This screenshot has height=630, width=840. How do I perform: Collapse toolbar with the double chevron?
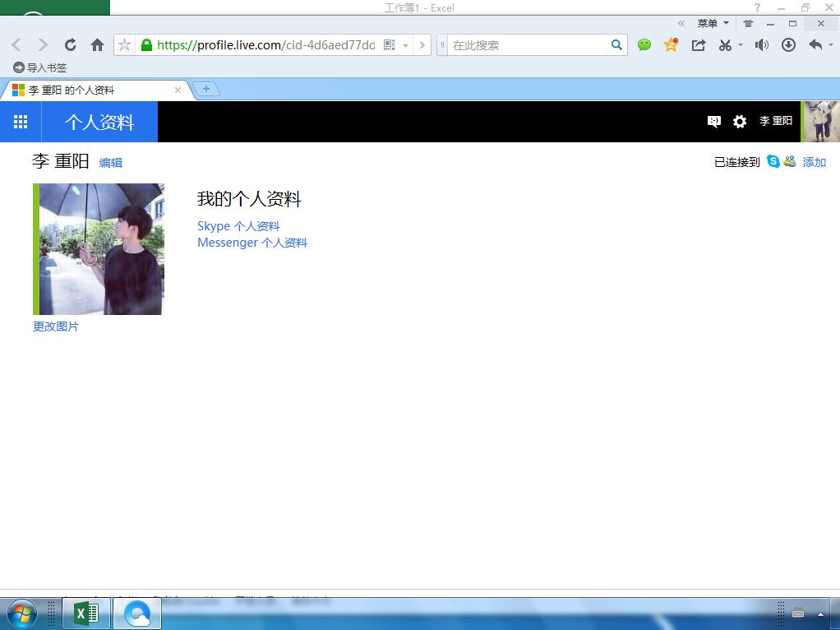point(681,23)
